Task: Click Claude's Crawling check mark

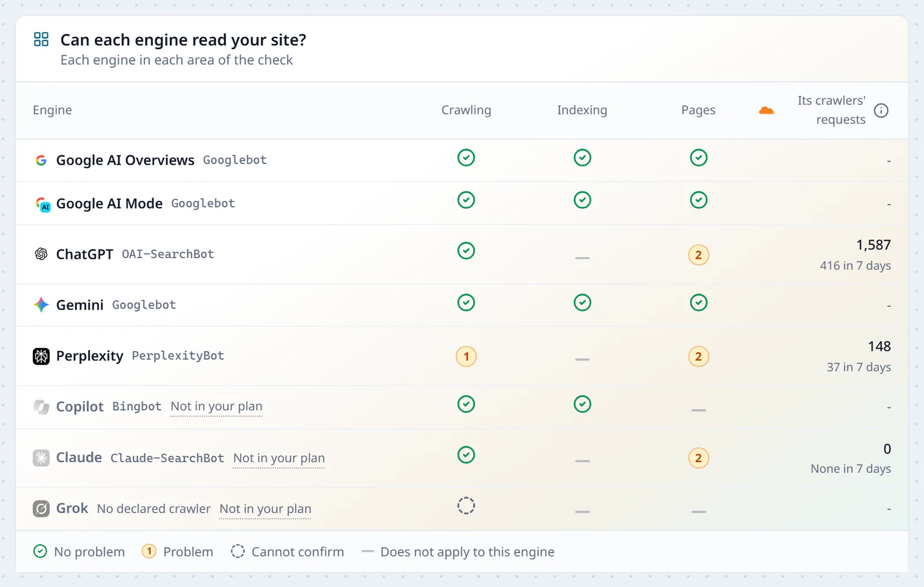Action: point(466,455)
